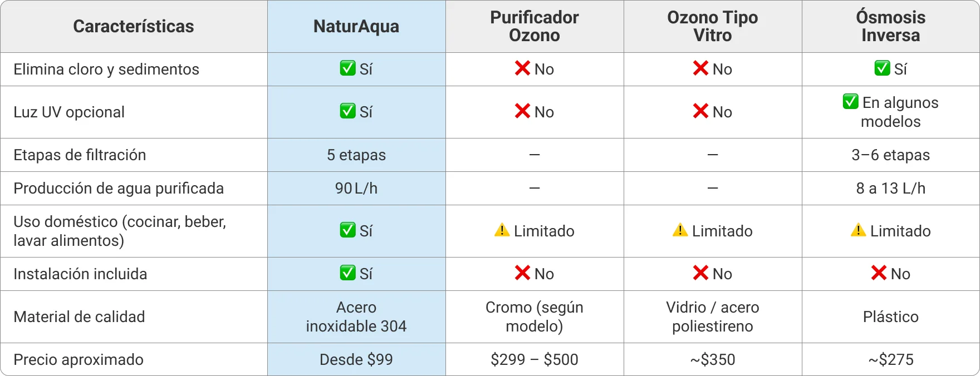This screenshot has width=980, height=376.
Task: Click the green checkmark in NaturAqua's chlorine row
Action: tap(347, 68)
